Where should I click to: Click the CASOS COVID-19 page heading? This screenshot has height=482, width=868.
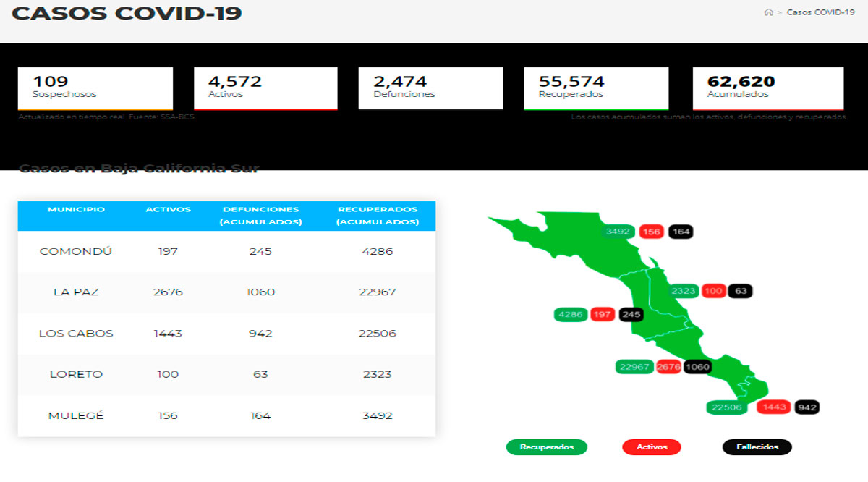pyautogui.click(x=127, y=13)
